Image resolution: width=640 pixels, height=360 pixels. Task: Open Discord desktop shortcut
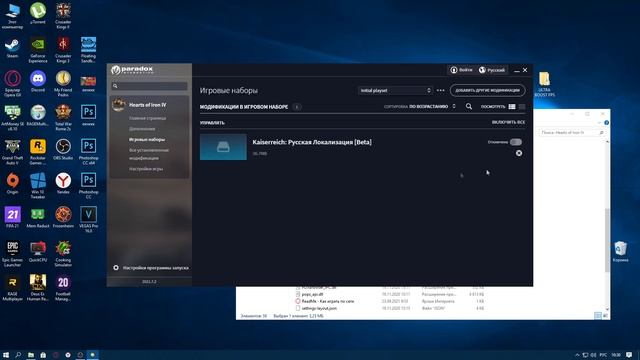(38, 81)
